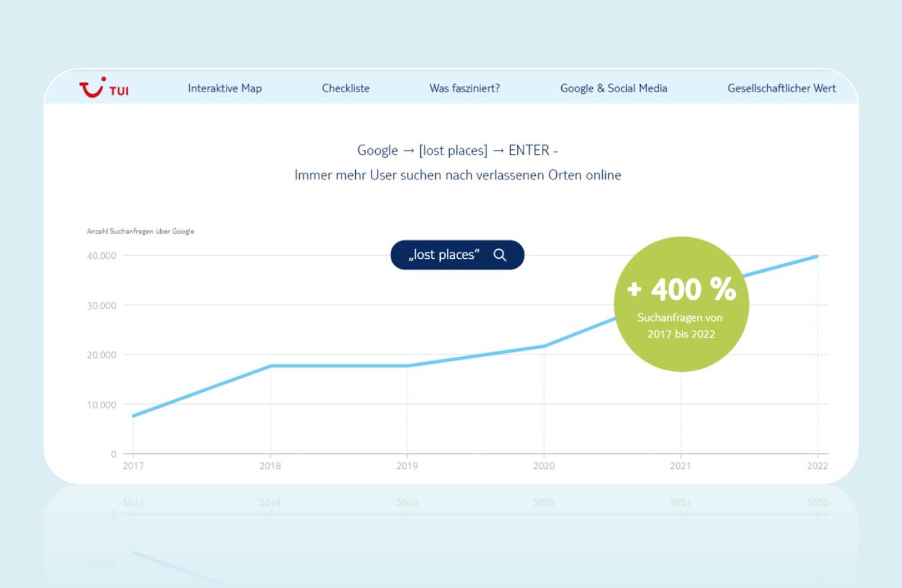
Task: Select the 2020 data point on line
Action: click(x=544, y=346)
